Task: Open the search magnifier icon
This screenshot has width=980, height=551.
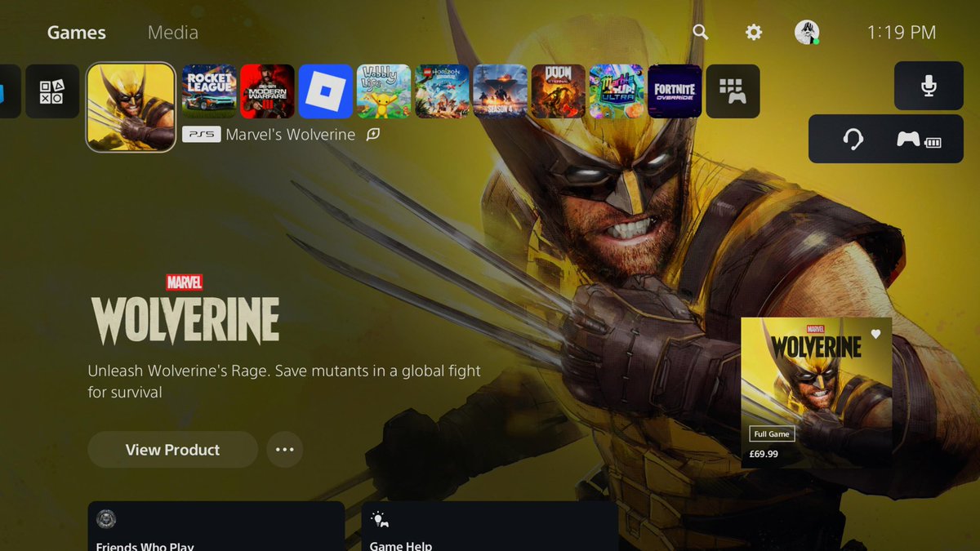Action: tap(700, 32)
